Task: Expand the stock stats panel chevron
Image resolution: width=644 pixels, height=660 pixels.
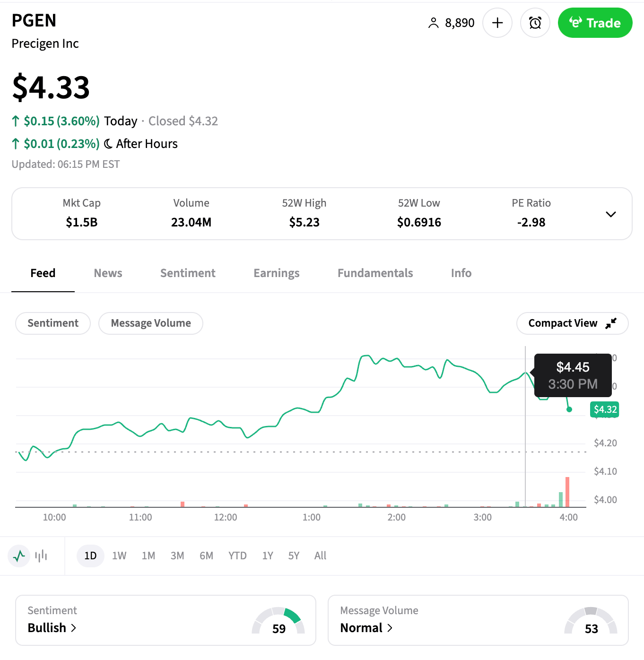Action: pyautogui.click(x=610, y=214)
